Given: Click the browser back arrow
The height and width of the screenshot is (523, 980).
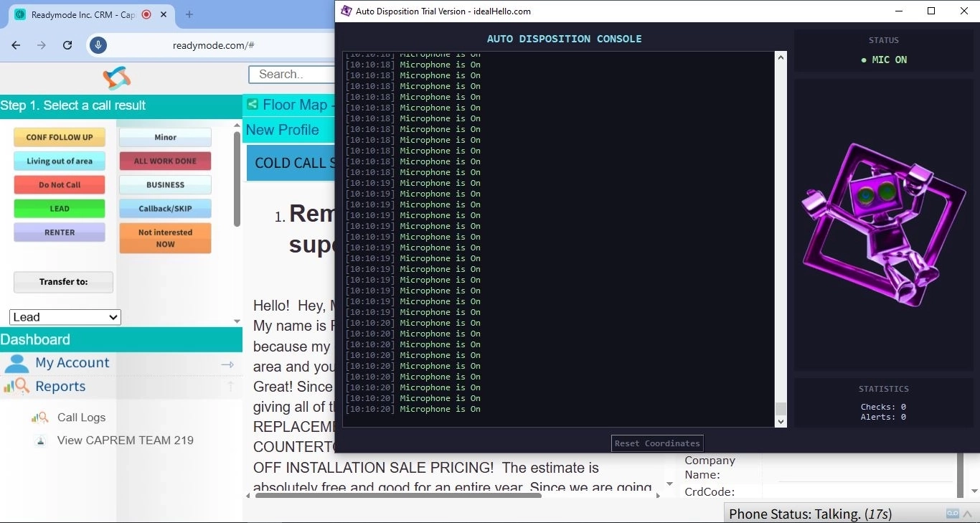Looking at the screenshot, I should [16, 45].
